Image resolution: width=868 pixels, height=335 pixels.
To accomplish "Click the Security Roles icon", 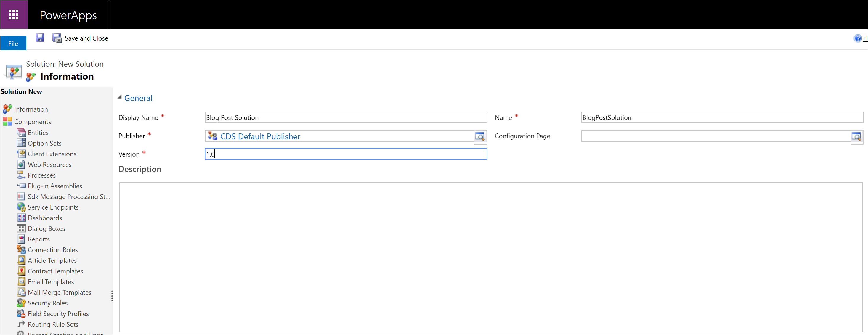I will click(21, 303).
